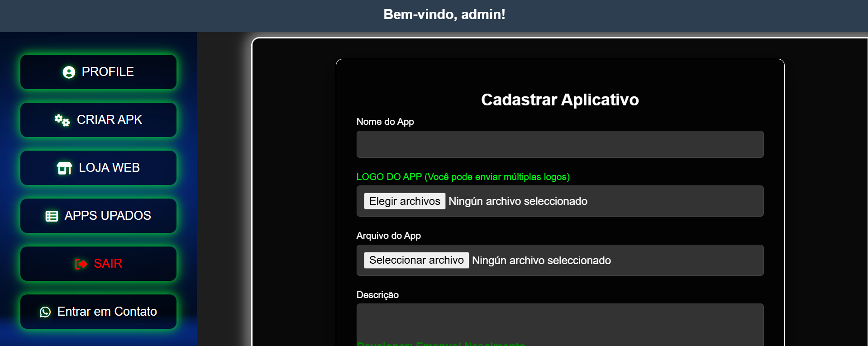Focus the Nome do App input field
The image size is (868, 346).
(x=560, y=144)
